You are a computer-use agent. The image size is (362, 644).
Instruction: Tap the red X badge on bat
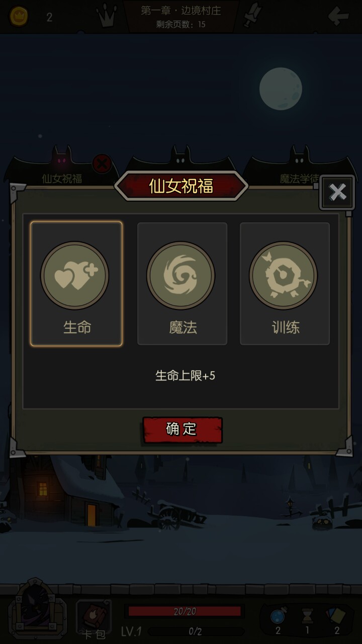click(x=102, y=164)
